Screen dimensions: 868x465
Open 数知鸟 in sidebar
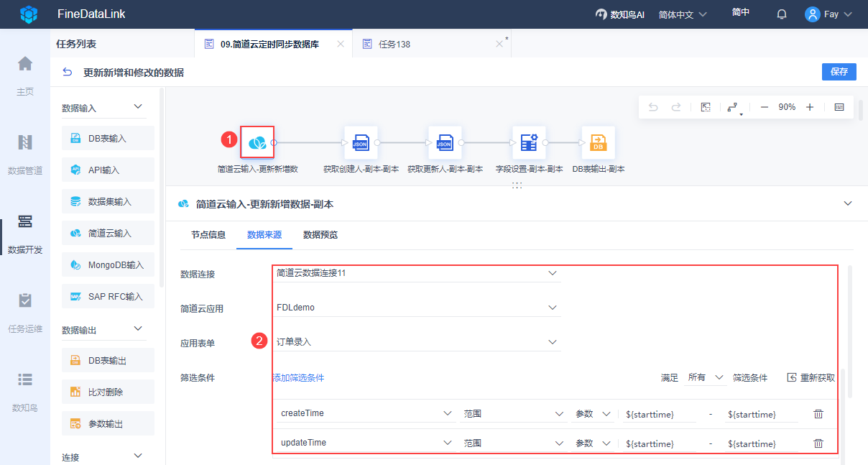pos(25,392)
